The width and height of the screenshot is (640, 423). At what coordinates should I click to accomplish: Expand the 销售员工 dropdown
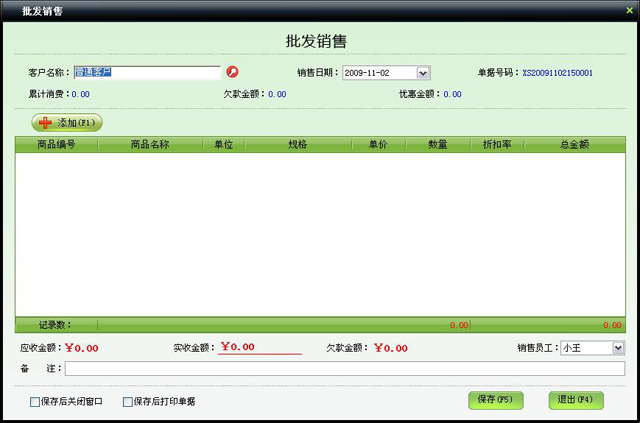coord(618,348)
